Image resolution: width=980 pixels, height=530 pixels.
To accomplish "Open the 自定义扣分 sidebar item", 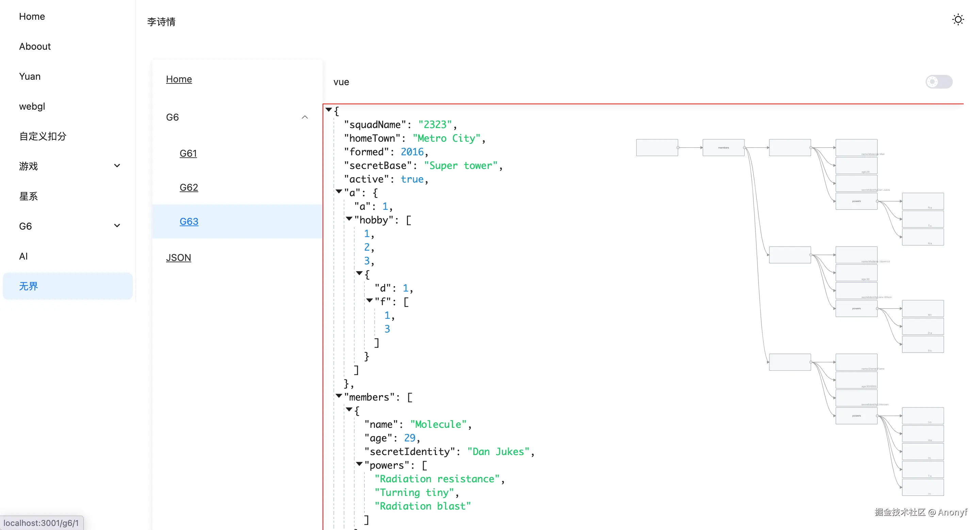I will (x=43, y=136).
